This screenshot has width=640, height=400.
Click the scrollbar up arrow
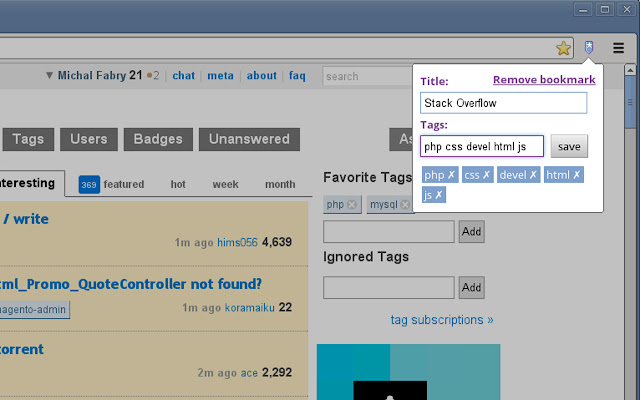click(630, 70)
